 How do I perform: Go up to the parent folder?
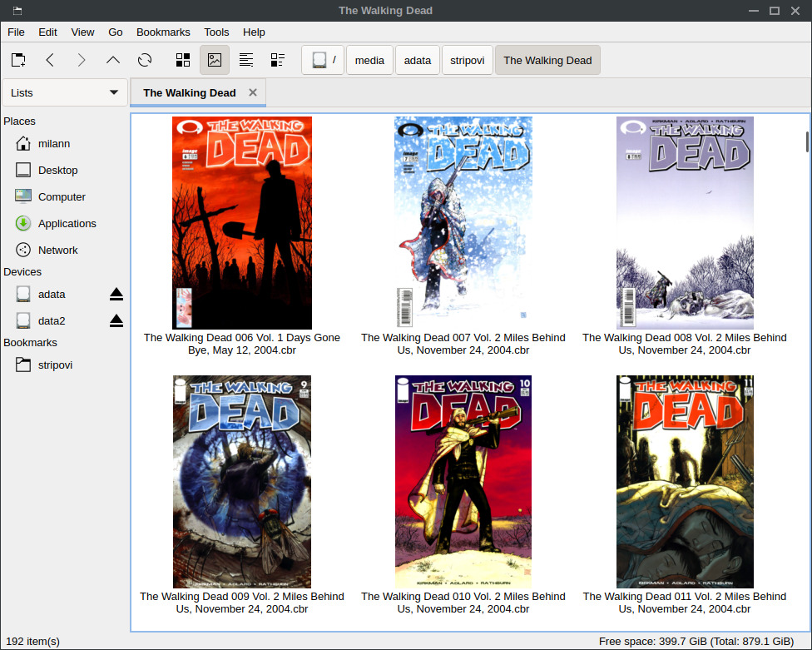pos(113,60)
